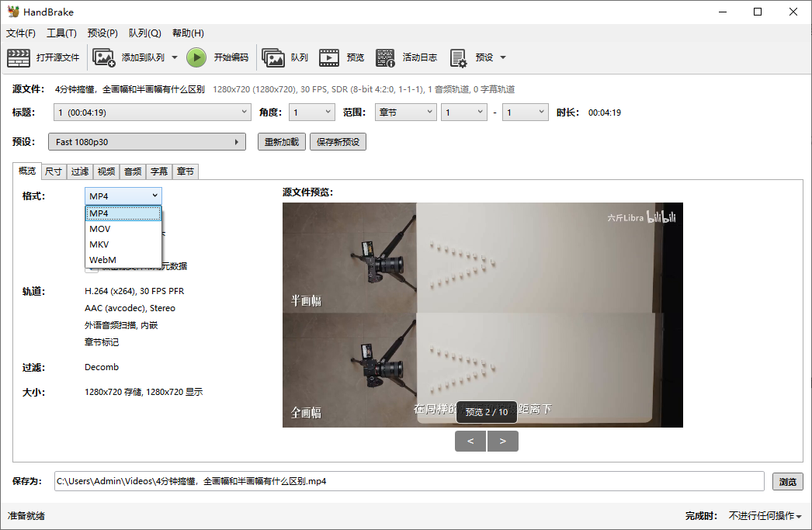The image size is (812, 530).
Task: Click the 开始编码 toolbar label
Action: (x=231, y=57)
